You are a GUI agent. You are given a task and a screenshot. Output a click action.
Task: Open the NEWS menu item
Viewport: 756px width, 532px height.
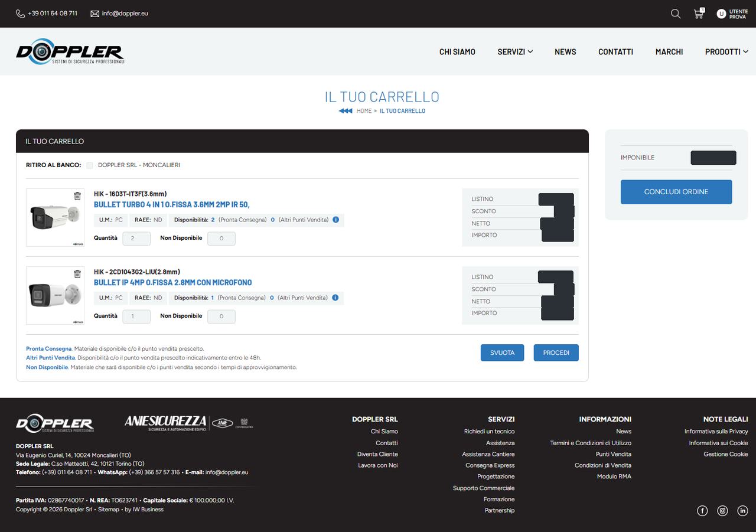point(565,52)
